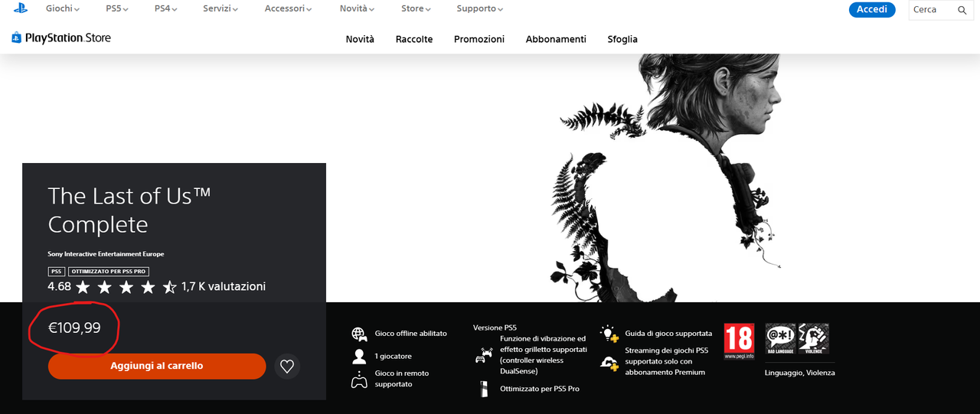Click the remote play controller icon
This screenshot has height=414, width=980.
(x=359, y=380)
